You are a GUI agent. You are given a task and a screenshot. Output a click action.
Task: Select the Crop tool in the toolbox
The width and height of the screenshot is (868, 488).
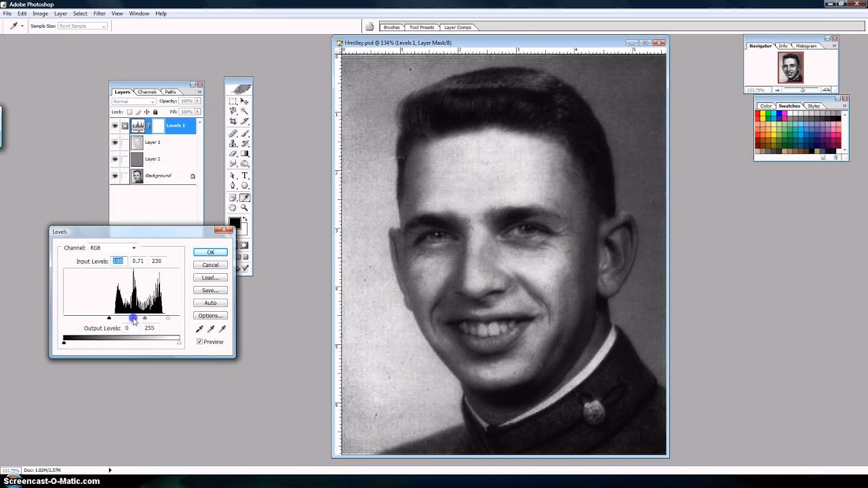[x=233, y=121]
